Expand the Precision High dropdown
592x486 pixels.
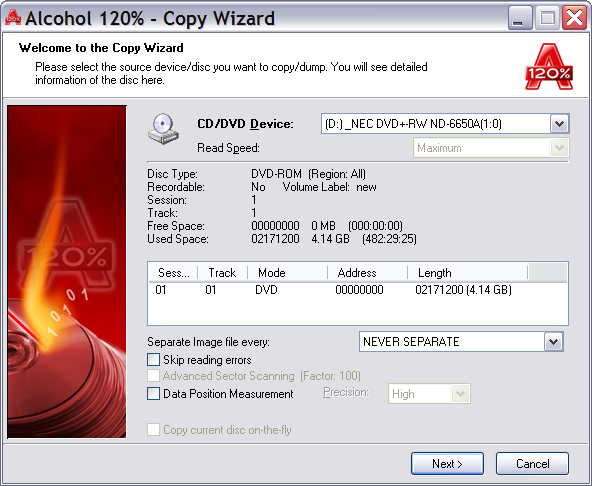point(460,394)
